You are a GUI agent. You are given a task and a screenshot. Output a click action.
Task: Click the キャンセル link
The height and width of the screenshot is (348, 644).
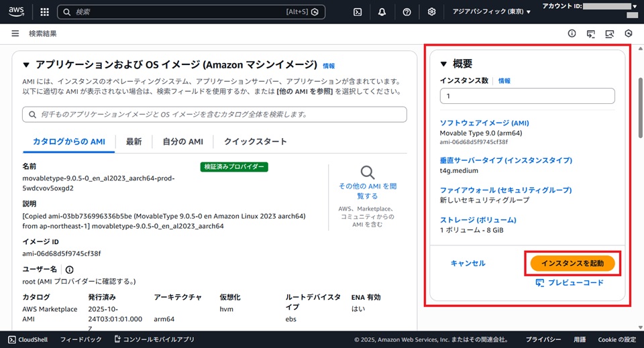pyautogui.click(x=468, y=264)
